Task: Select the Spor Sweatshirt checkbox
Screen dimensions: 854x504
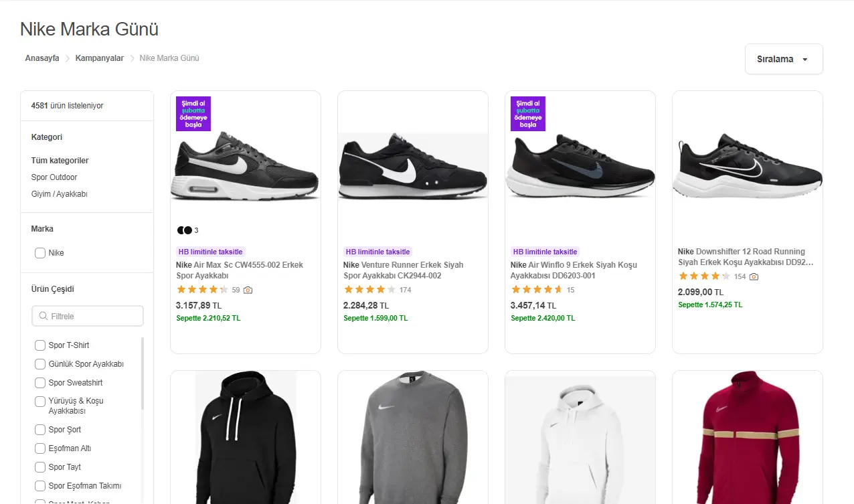Action: 40,383
